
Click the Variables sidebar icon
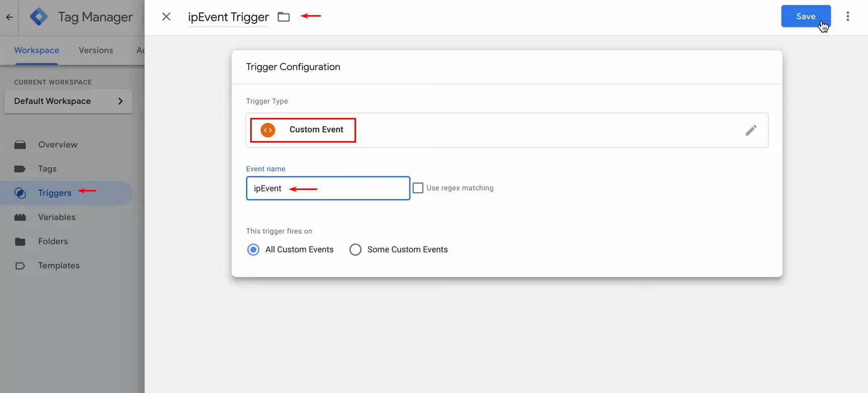coord(20,218)
